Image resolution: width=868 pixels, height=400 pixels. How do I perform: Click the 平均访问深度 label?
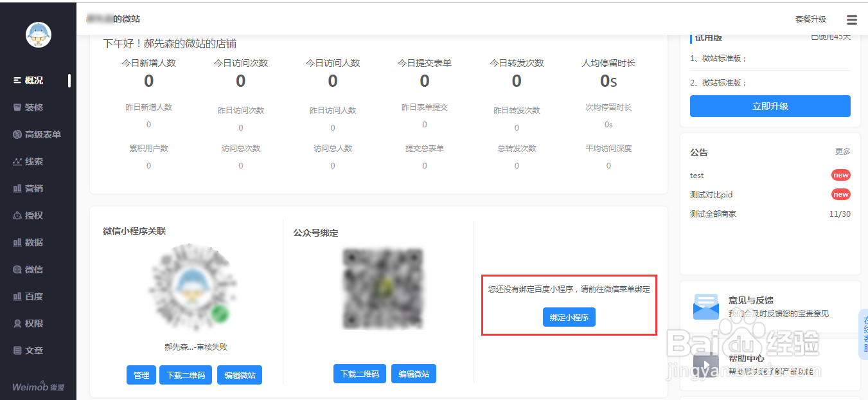point(608,149)
